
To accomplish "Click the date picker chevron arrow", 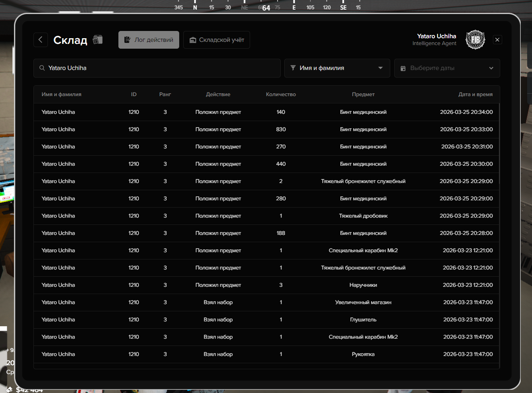I will click(491, 68).
